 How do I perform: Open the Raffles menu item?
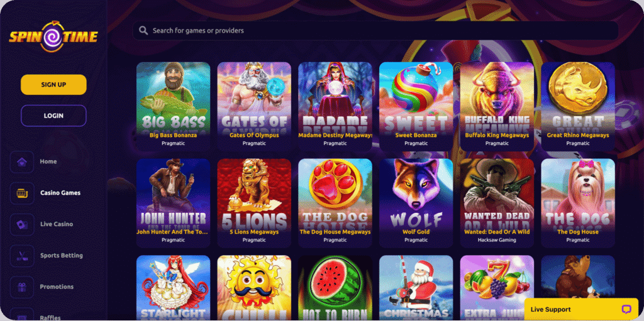(50, 317)
